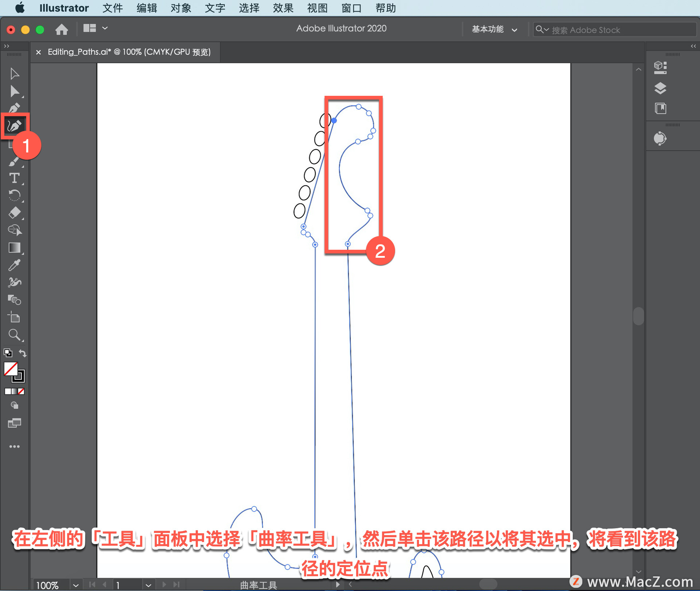Go to the previous artboard
700x591 pixels.
pos(105,584)
